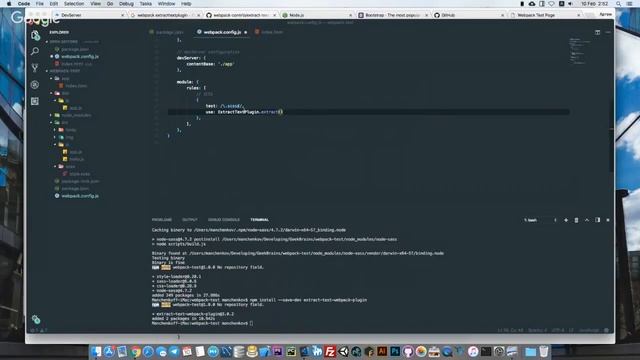The height and width of the screenshot is (360, 640).
Task: Open webpack.config.js in Open Editors list
Action: click(76, 56)
